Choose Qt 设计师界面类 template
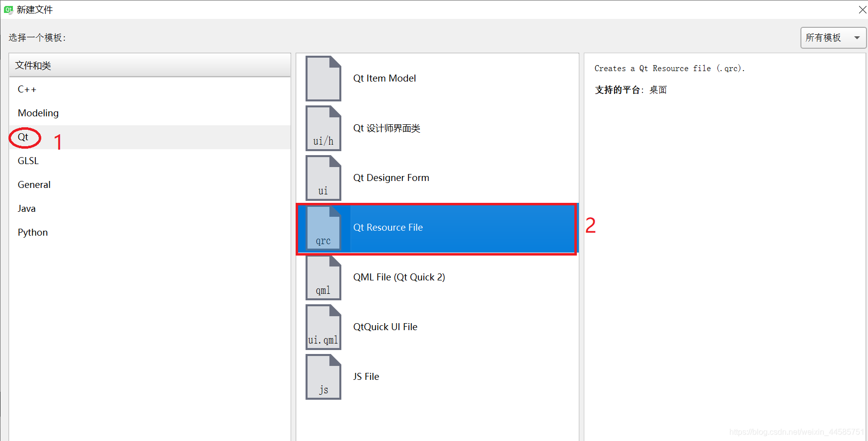This screenshot has height=441, width=868. (x=437, y=128)
